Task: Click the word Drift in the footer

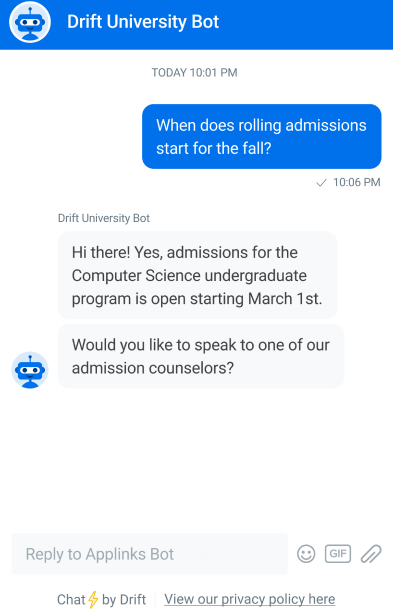Action: pos(133,600)
